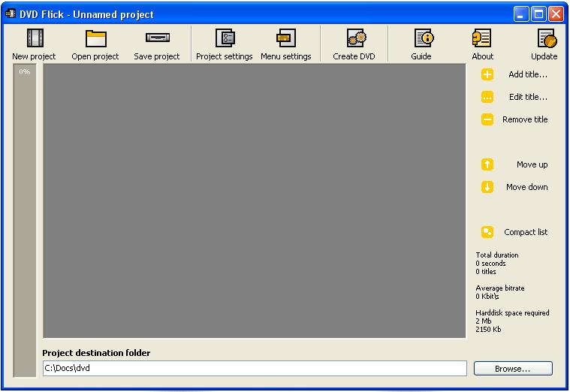
Task: Click the "Harddisk space required" text
Action: 512,312
